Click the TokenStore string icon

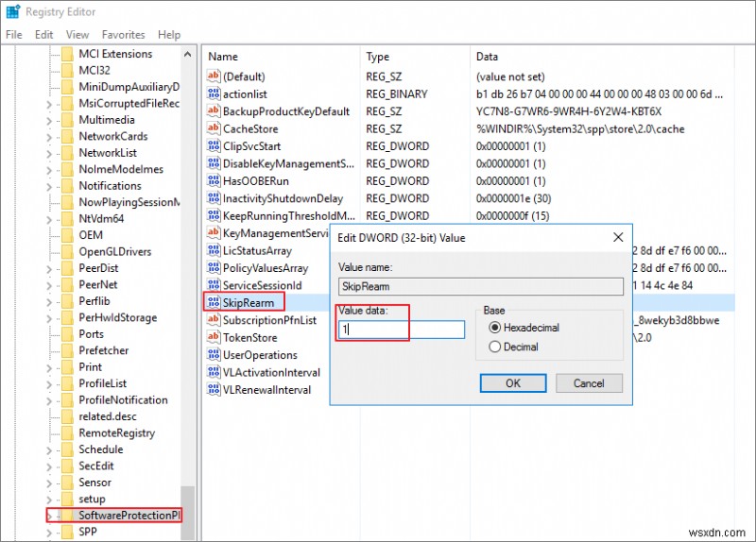coord(214,337)
